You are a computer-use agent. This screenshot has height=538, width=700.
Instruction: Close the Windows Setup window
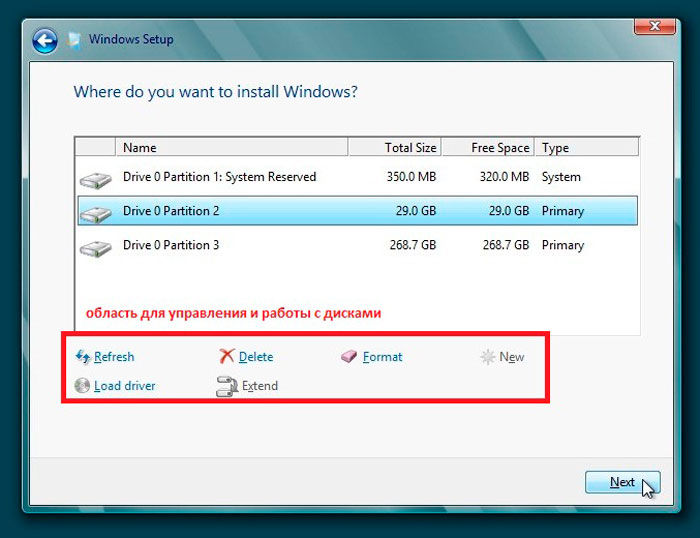click(x=654, y=26)
